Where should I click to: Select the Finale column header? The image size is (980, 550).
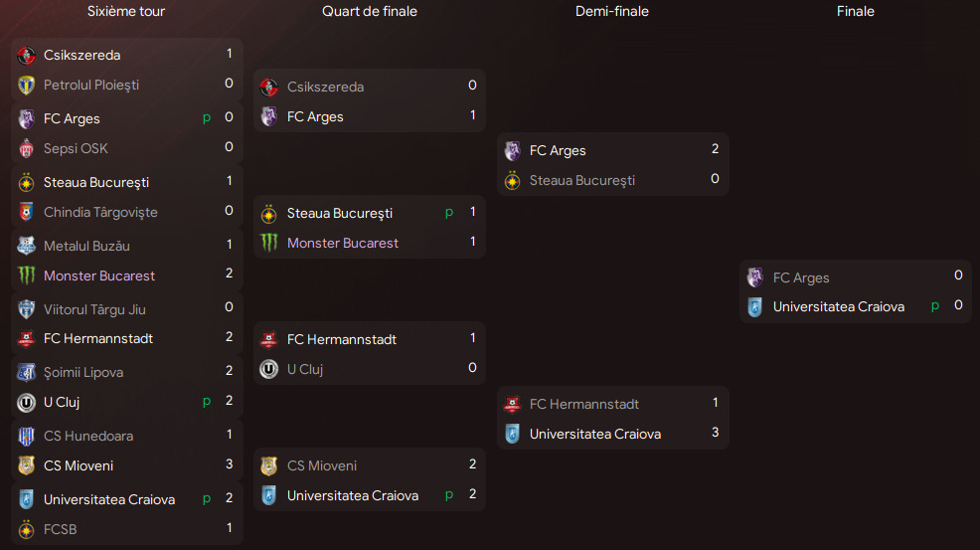click(855, 11)
